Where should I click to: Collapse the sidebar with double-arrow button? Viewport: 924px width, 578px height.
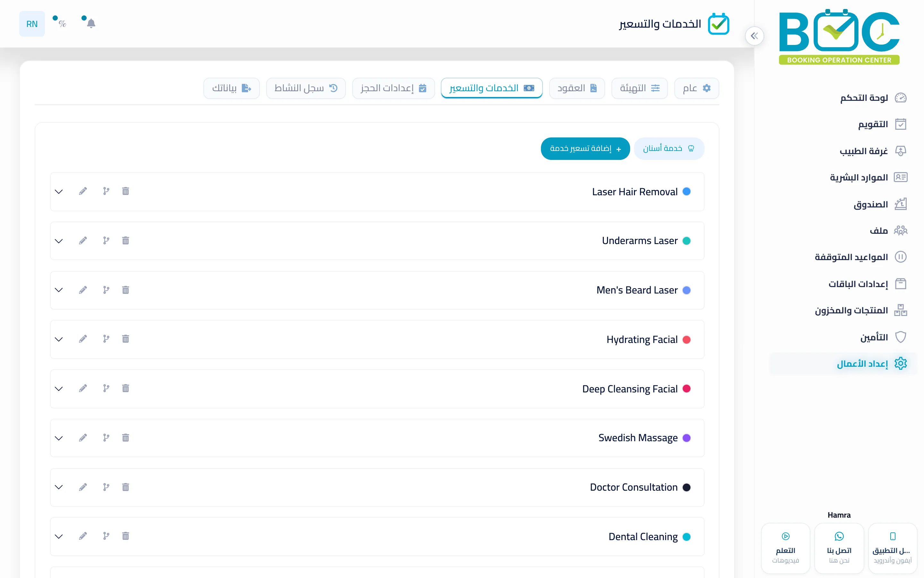point(754,36)
